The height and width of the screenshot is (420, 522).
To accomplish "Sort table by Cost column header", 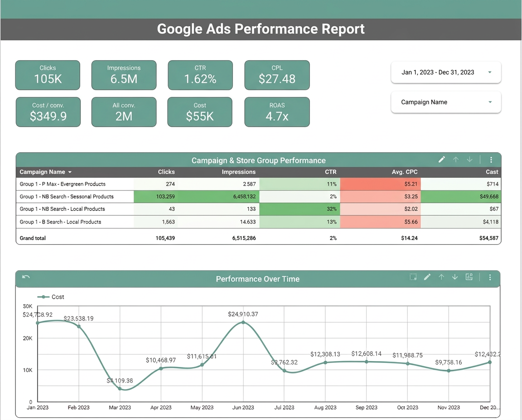I will click(492, 172).
